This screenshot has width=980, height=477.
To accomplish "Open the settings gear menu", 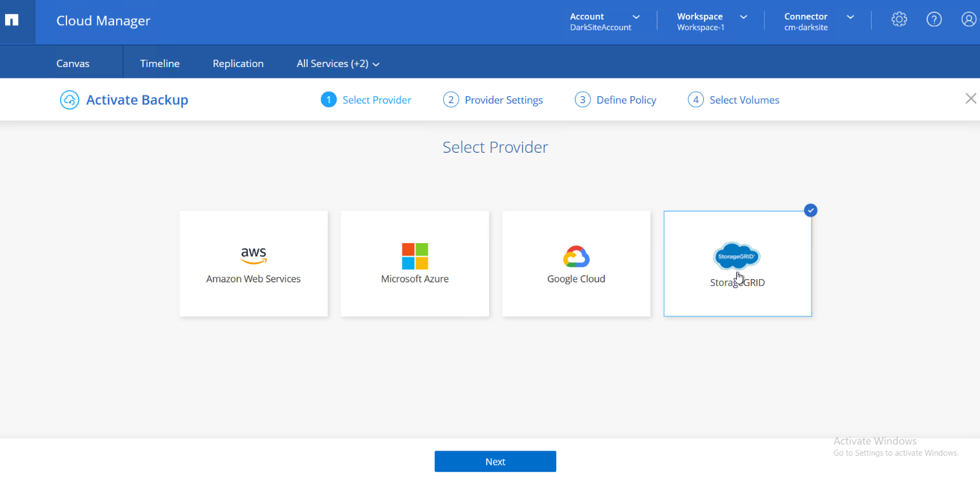I will pos(899,19).
